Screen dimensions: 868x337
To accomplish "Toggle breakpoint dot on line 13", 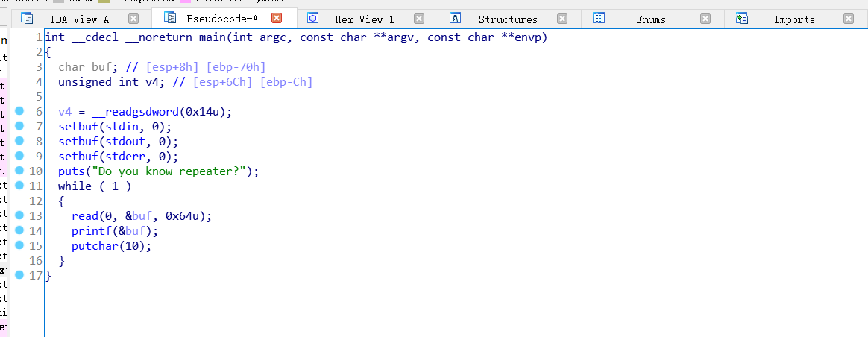I will [x=20, y=215].
